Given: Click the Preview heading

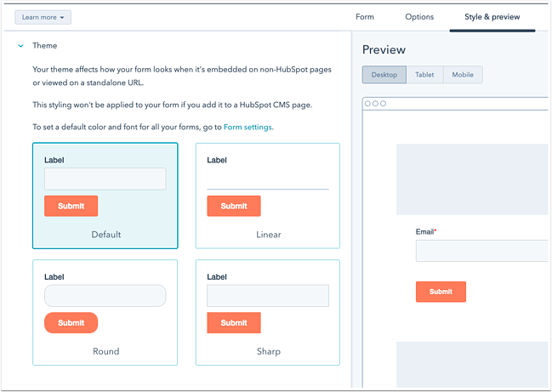Looking at the screenshot, I should 384,49.
